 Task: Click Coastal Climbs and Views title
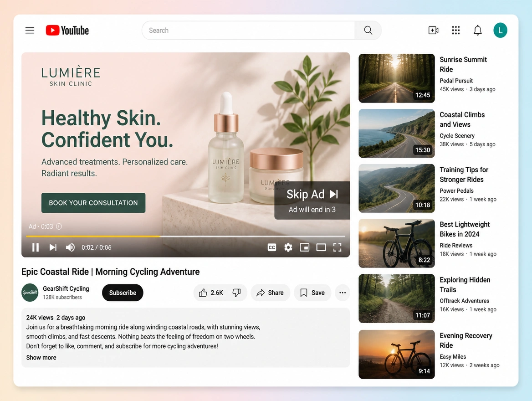point(462,119)
